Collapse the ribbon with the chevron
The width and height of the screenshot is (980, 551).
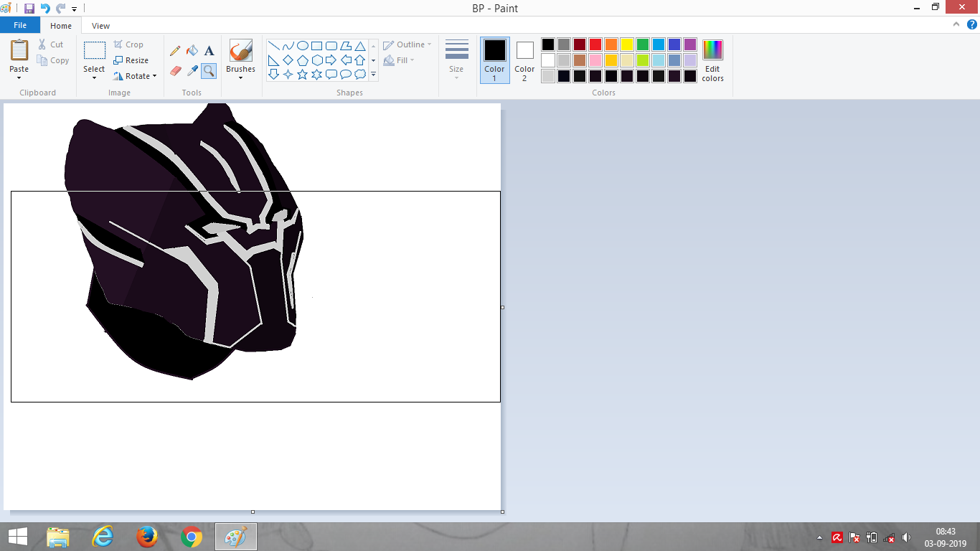(956, 24)
